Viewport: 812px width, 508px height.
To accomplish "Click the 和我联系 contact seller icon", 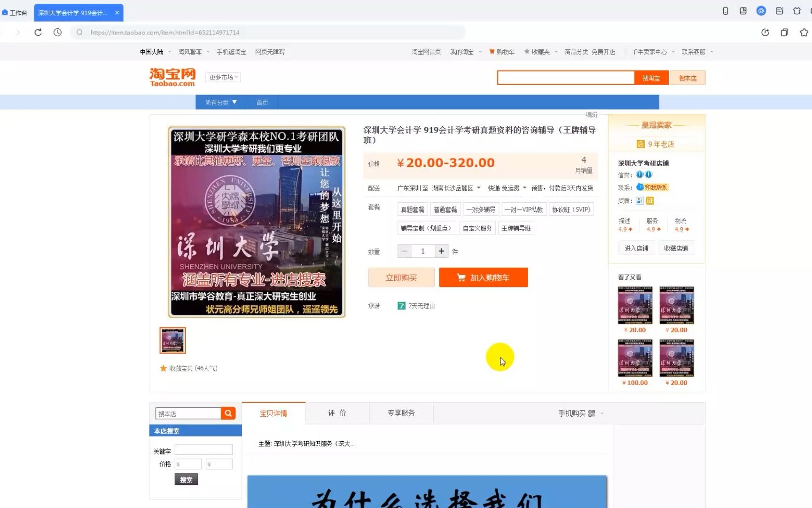I will (652, 187).
